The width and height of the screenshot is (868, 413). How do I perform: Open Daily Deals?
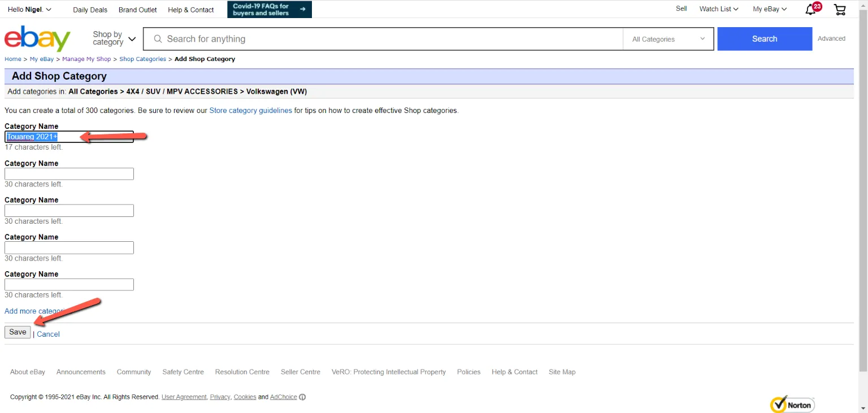point(90,10)
